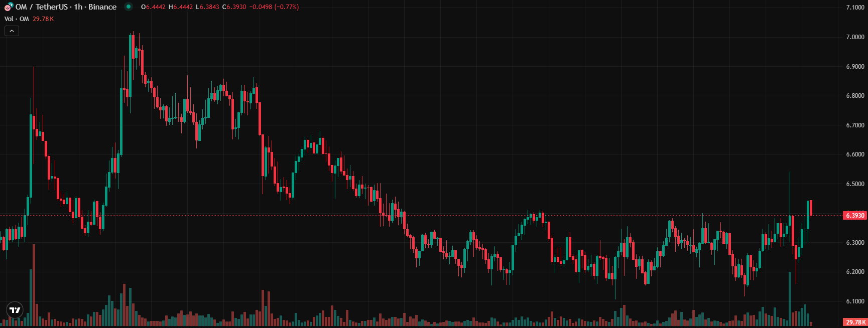This screenshot has width=868, height=328.
Task: Click the OM coin pair logo icon
Action: [x=9, y=7]
